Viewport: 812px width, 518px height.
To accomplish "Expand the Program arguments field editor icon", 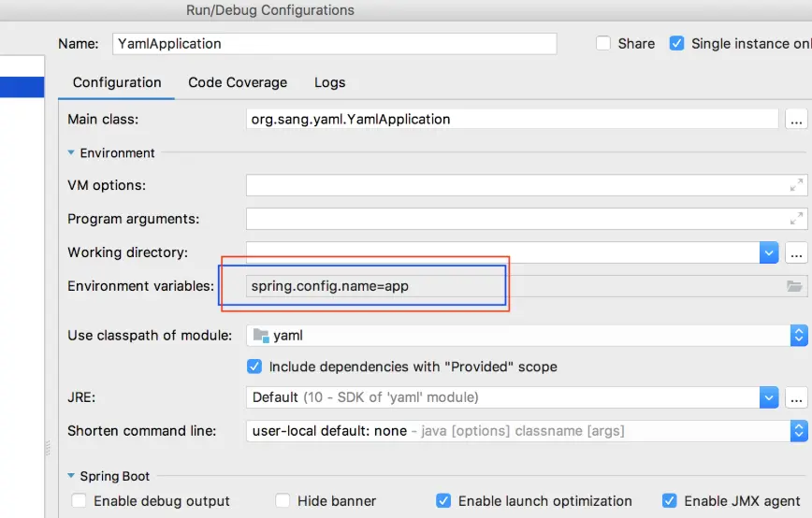I will point(796,219).
